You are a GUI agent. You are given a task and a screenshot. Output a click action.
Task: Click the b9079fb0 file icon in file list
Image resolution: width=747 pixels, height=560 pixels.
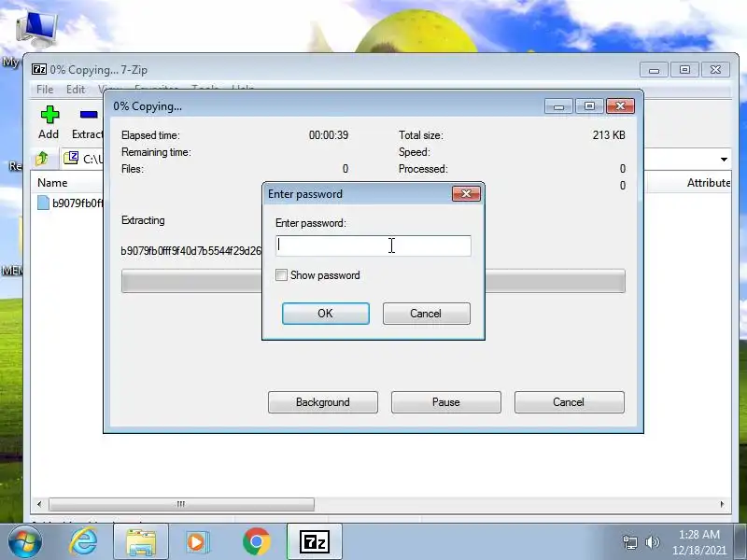[x=43, y=203]
